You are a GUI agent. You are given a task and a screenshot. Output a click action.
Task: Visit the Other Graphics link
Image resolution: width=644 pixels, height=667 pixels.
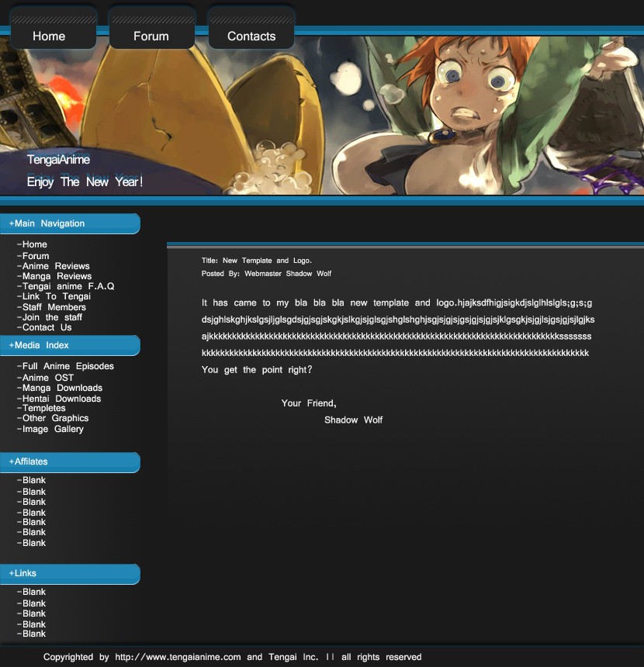[x=54, y=418]
